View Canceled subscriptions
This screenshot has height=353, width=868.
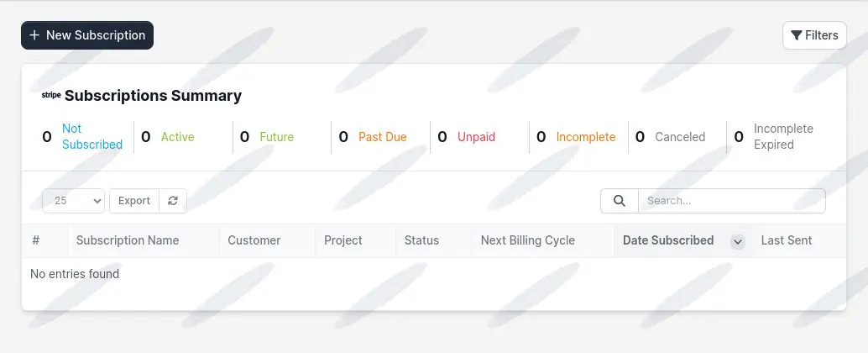coord(680,137)
